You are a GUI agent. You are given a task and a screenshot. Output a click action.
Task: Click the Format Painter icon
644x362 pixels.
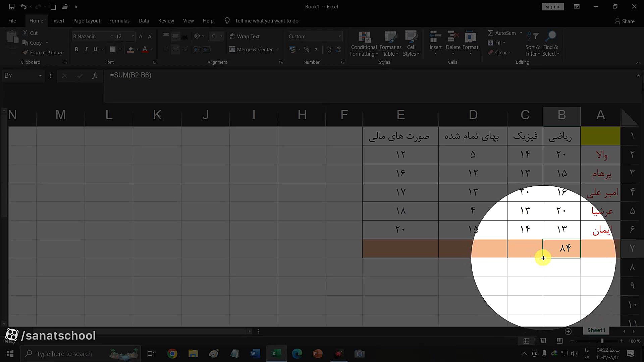pyautogui.click(x=25, y=53)
